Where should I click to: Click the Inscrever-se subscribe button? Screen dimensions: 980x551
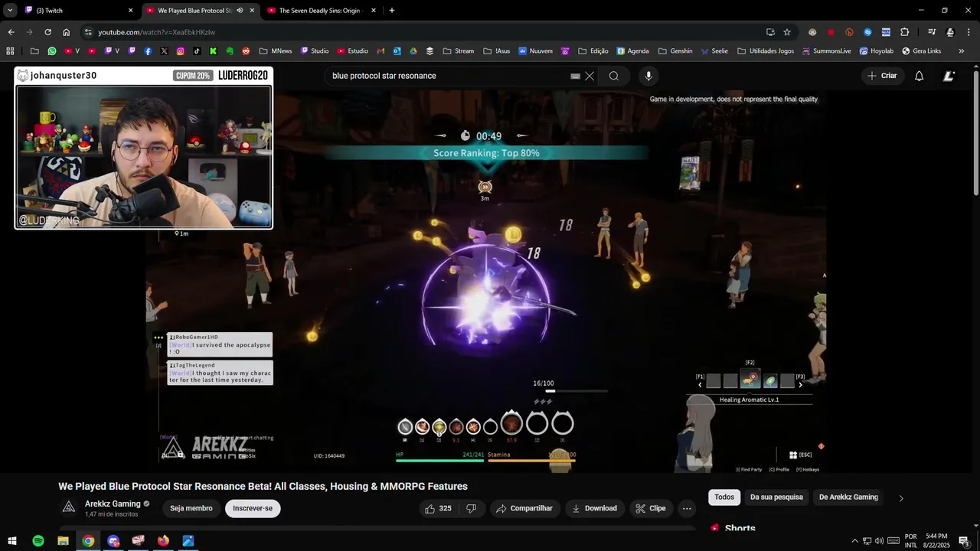click(253, 508)
